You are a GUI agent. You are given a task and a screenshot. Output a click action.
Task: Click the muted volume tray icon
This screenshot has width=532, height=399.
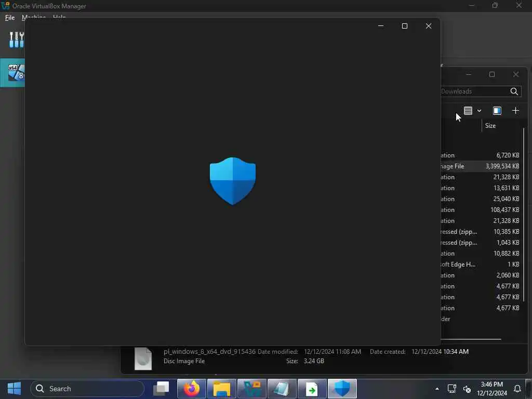[x=467, y=389]
